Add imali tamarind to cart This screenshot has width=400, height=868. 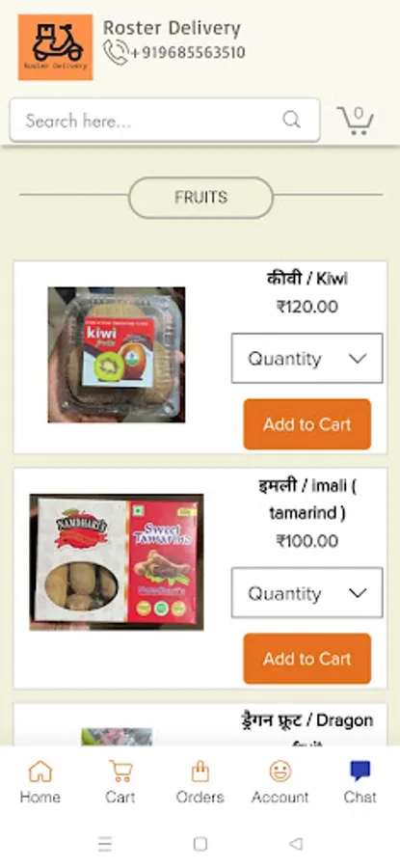pos(307,659)
